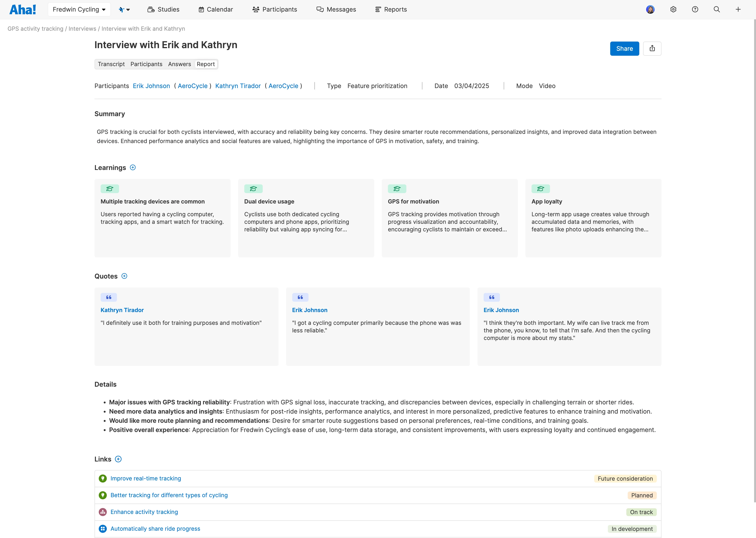Click the plus icon in top bar
756x538 pixels.
coord(738,9)
